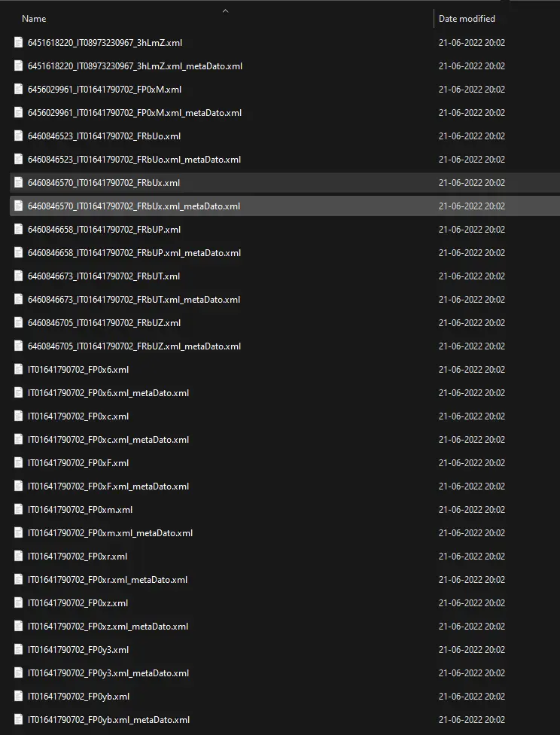Select file IT01641790702_FP0xm.xml_metaDato.xml
The image size is (560, 735).
tap(110, 533)
